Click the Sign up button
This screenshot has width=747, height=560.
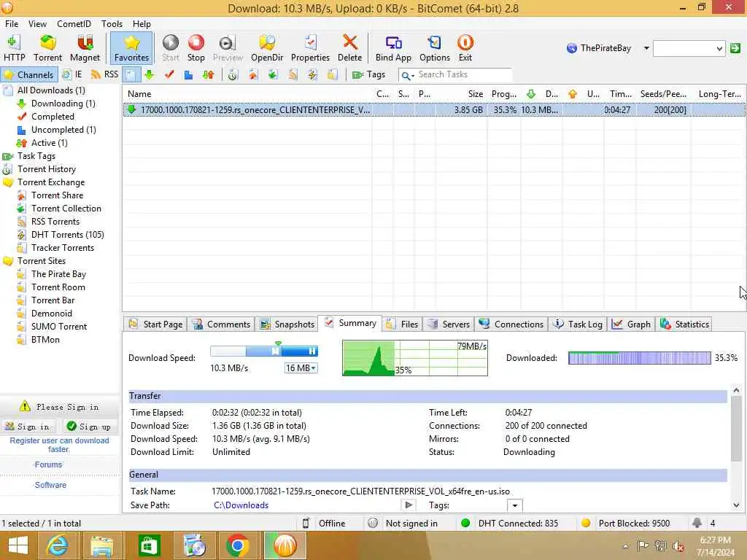tap(90, 427)
